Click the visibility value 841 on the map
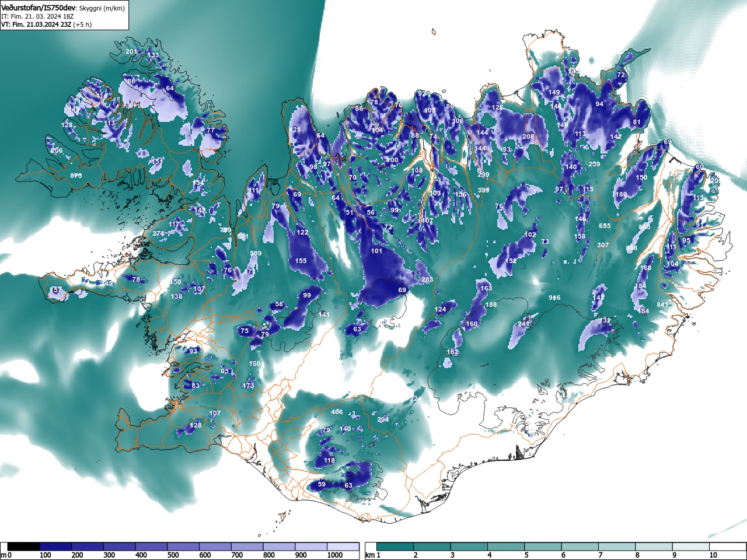The width and height of the screenshot is (747, 560). click(662, 304)
